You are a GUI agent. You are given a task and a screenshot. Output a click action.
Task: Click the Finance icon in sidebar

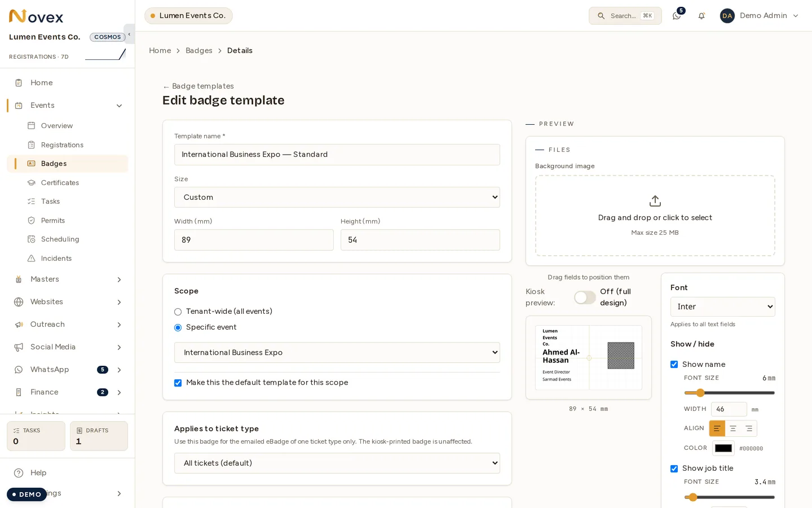tap(19, 392)
